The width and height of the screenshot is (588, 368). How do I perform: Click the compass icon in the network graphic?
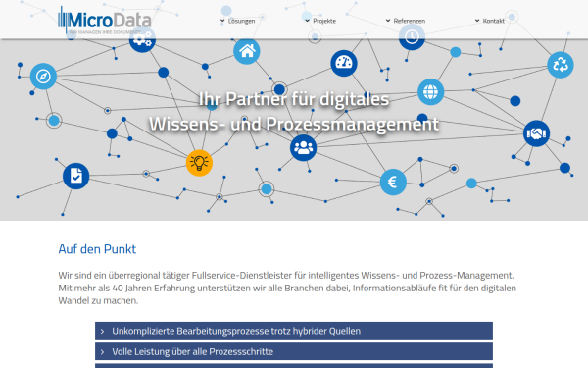(x=43, y=77)
